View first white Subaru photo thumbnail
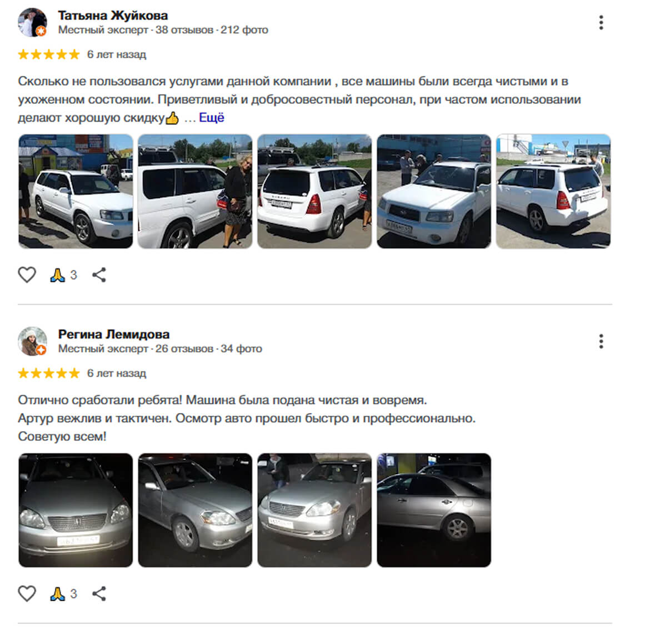 [x=76, y=192]
